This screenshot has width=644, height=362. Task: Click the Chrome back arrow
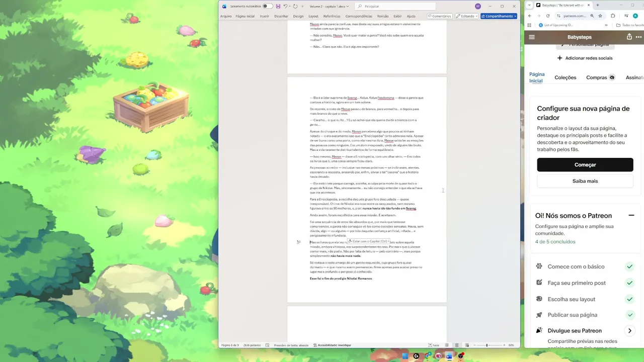coord(529,16)
